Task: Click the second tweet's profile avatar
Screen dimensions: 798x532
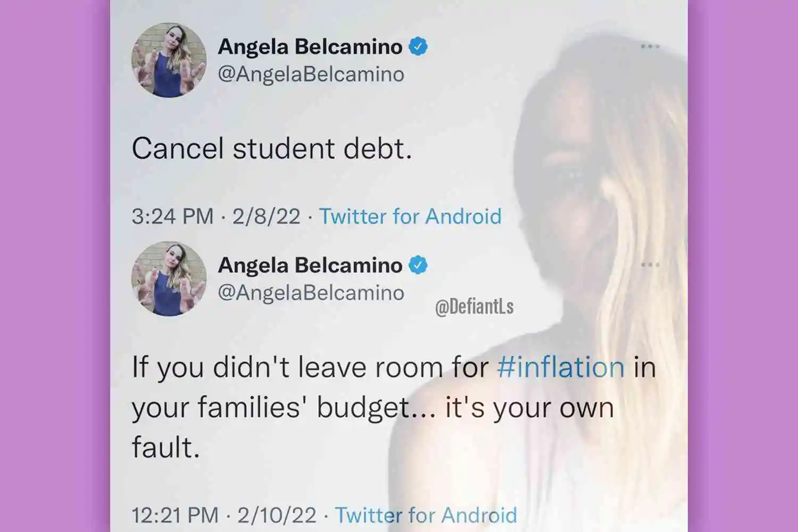Action: [x=169, y=279]
